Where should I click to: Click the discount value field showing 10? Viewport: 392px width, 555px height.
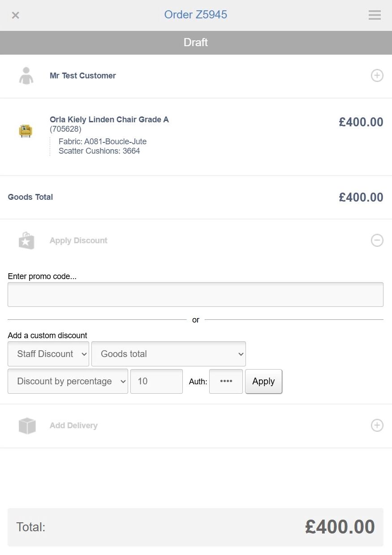coord(156,381)
